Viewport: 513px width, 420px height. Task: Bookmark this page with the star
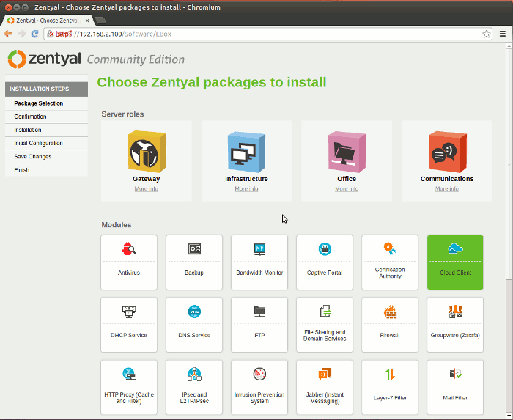tap(487, 34)
